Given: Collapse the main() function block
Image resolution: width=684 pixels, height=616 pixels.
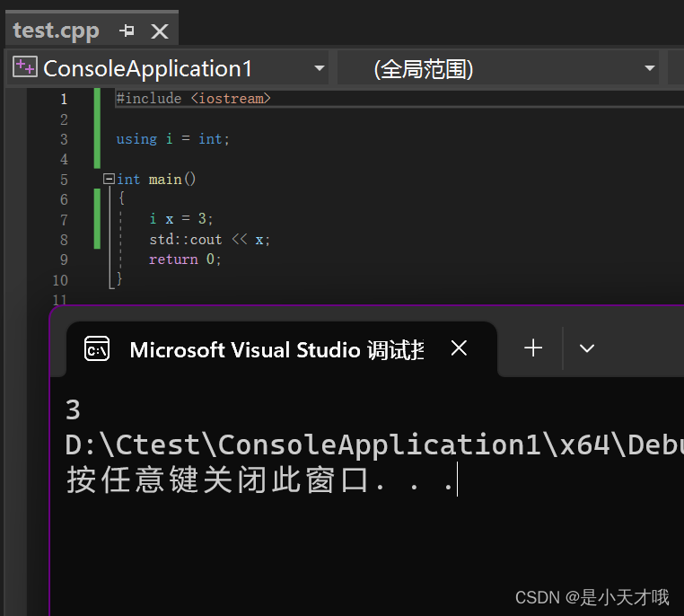Looking at the screenshot, I should coord(109,179).
